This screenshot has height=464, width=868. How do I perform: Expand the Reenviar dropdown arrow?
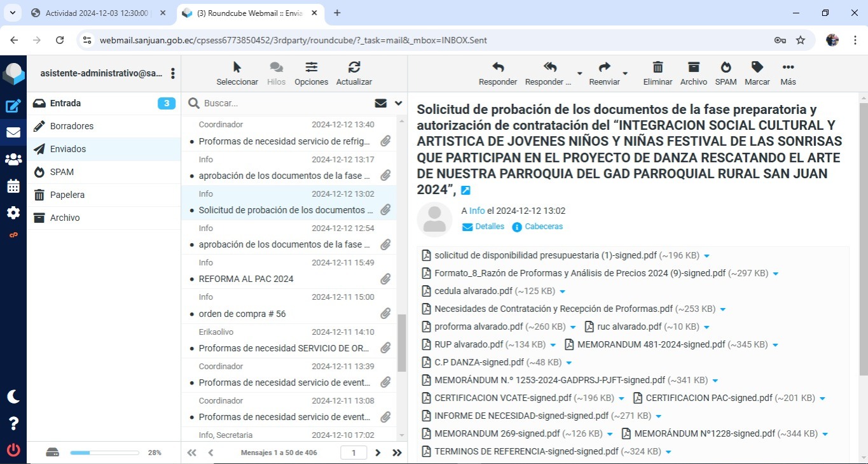tap(625, 74)
